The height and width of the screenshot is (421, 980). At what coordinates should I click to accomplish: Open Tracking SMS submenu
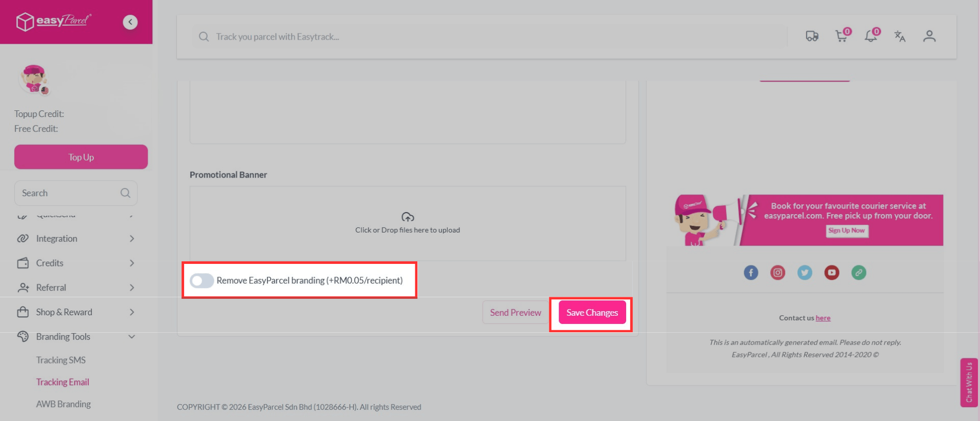(61, 360)
